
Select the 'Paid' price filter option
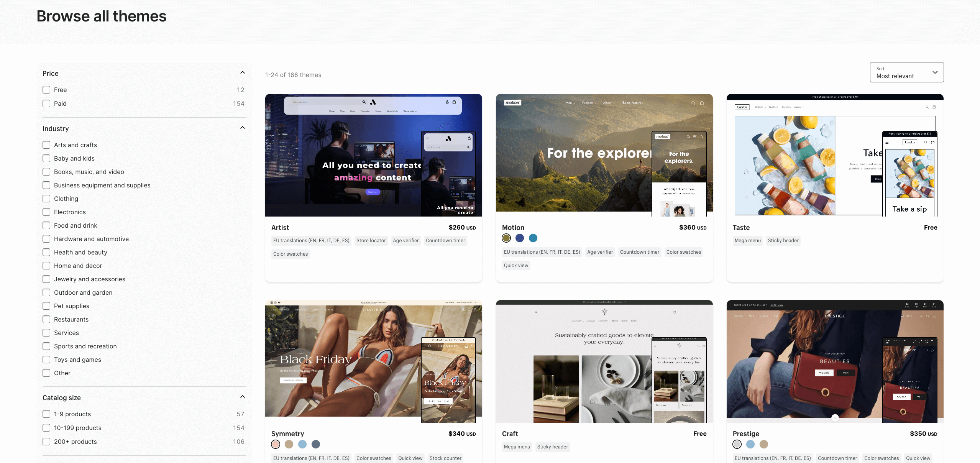[x=46, y=103]
